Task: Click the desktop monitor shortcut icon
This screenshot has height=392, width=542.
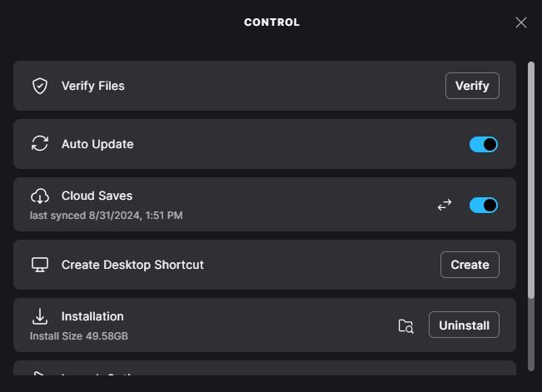Action: (40, 265)
